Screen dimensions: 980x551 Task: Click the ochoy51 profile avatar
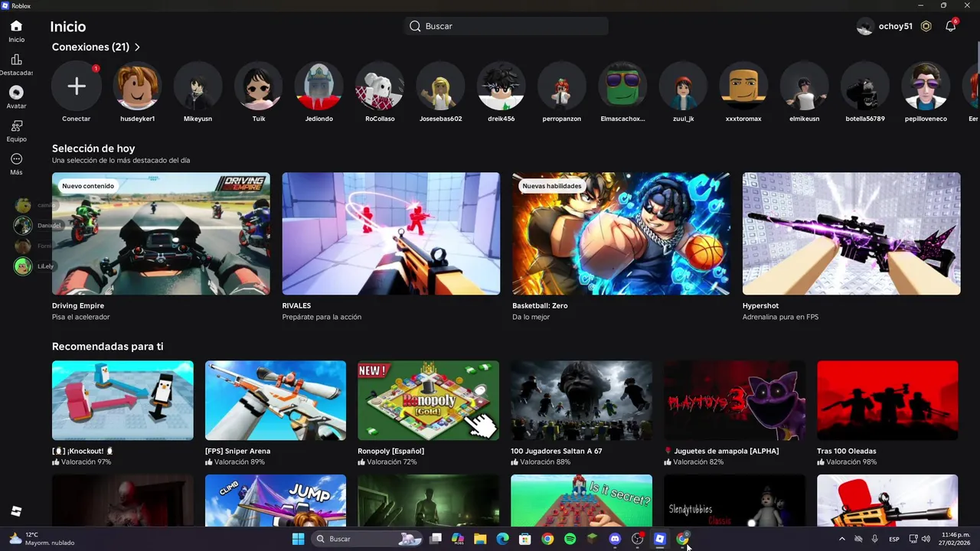tap(865, 26)
